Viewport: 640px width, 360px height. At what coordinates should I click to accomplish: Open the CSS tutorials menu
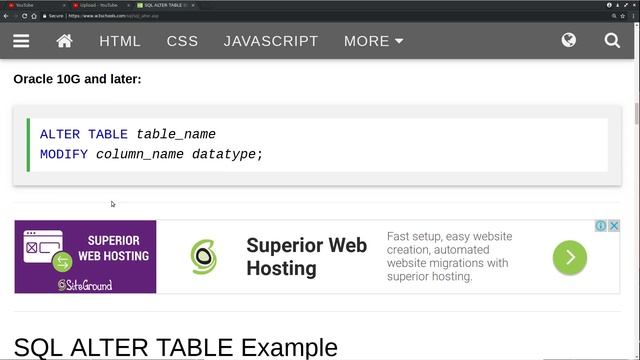pos(182,41)
